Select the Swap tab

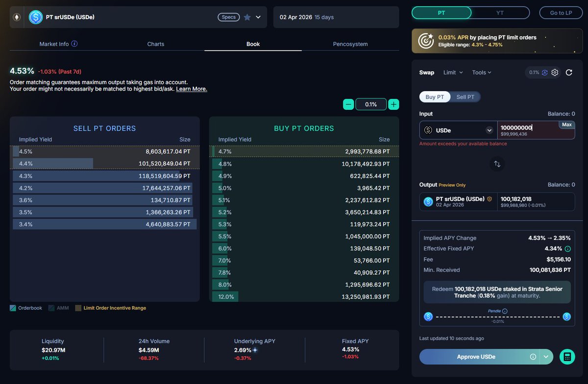coord(427,72)
